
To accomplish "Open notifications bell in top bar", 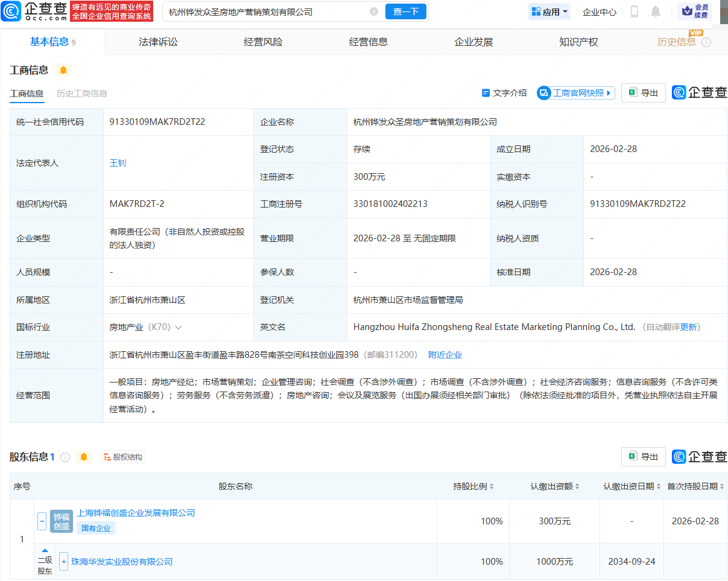I will tap(656, 11).
